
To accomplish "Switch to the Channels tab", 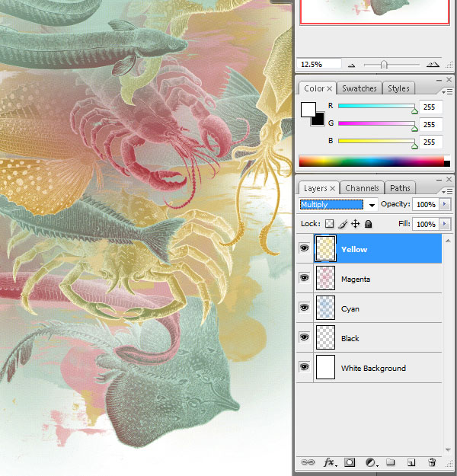I will click(362, 188).
